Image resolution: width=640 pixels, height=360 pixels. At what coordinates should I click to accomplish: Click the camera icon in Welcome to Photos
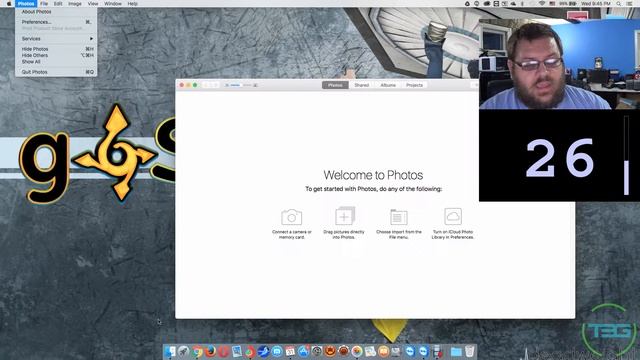tap(291, 217)
